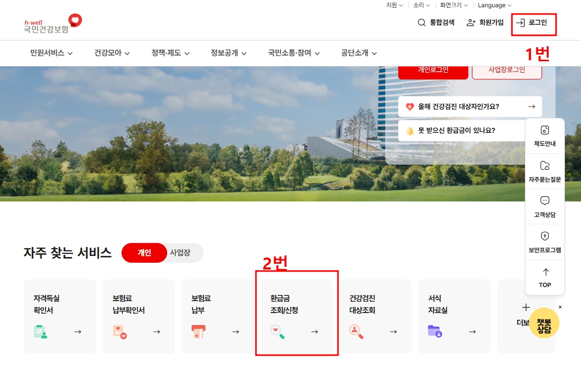This screenshot has width=581, height=392.
Task: Expand the 정책·제도 menu
Action: (170, 53)
